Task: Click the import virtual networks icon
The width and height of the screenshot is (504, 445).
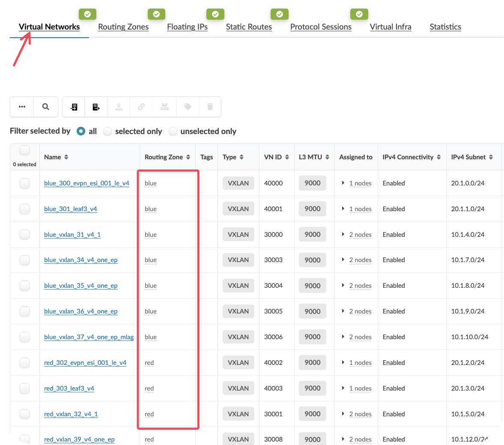Action: point(74,107)
